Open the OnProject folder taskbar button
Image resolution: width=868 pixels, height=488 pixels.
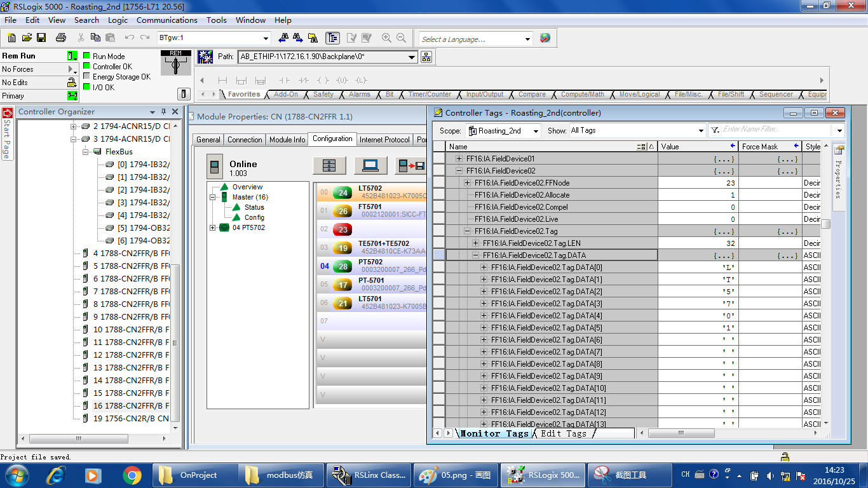pos(194,475)
